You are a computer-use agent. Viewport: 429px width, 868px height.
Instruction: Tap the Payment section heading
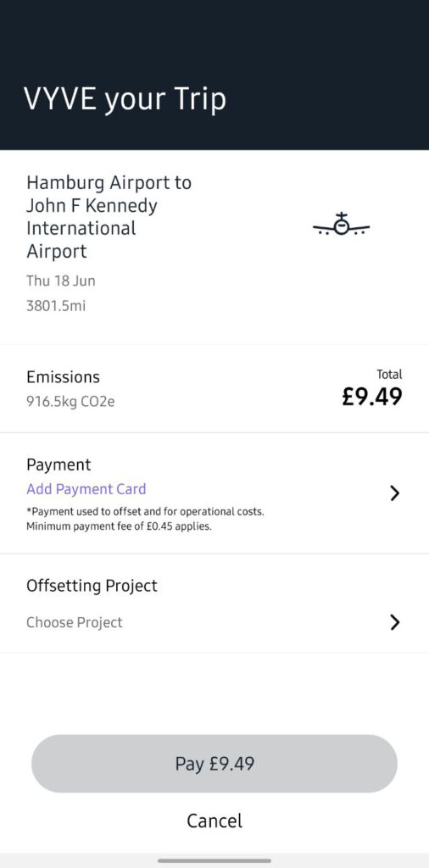tap(58, 465)
